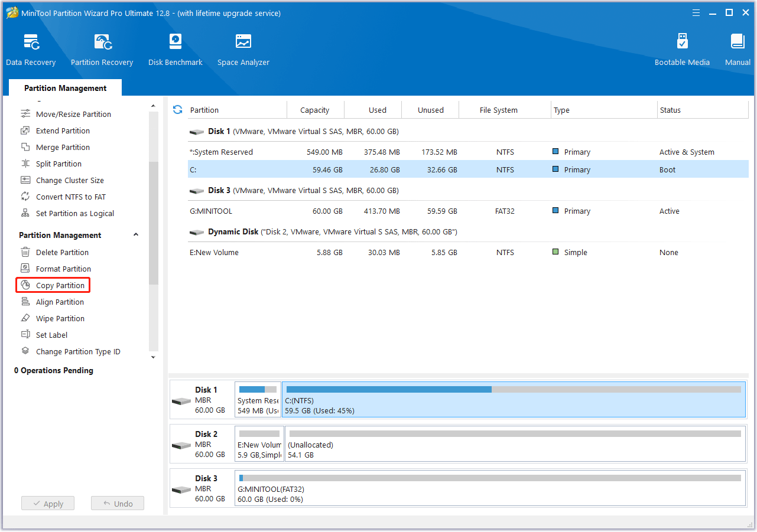
Task: Launch Partition Recovery wizard
Action: tap(102, 50)
